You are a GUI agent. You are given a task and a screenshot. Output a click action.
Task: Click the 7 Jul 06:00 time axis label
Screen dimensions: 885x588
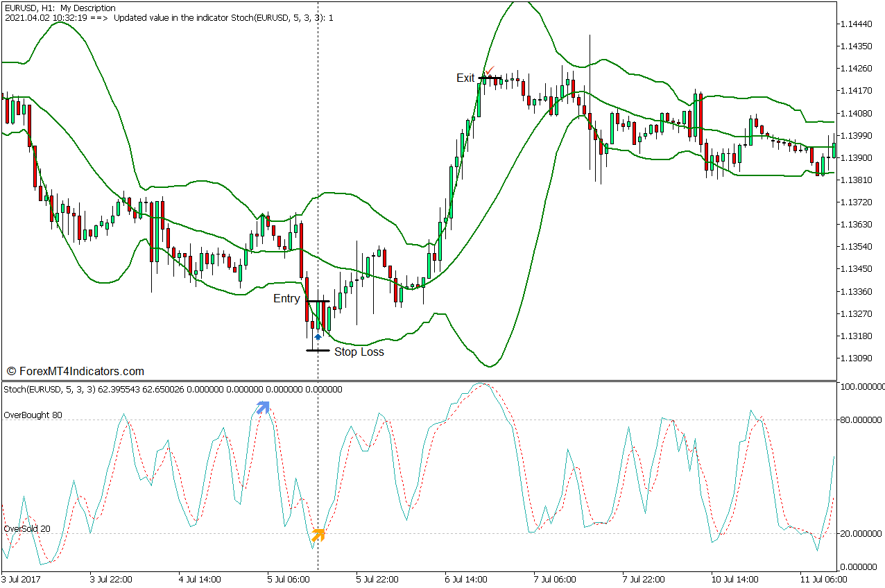point(555,579)
